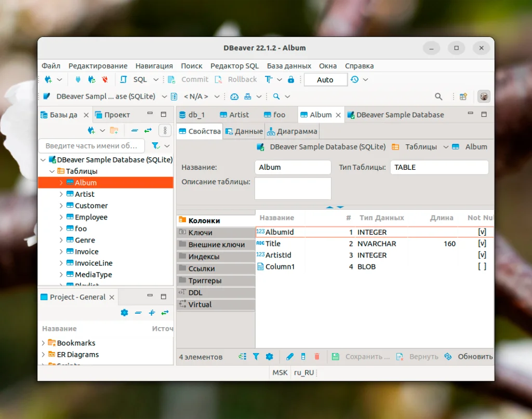Uncheck Not Null for the AlbumId column
This screenshot has width=532, height=419.
pos(482,232)
